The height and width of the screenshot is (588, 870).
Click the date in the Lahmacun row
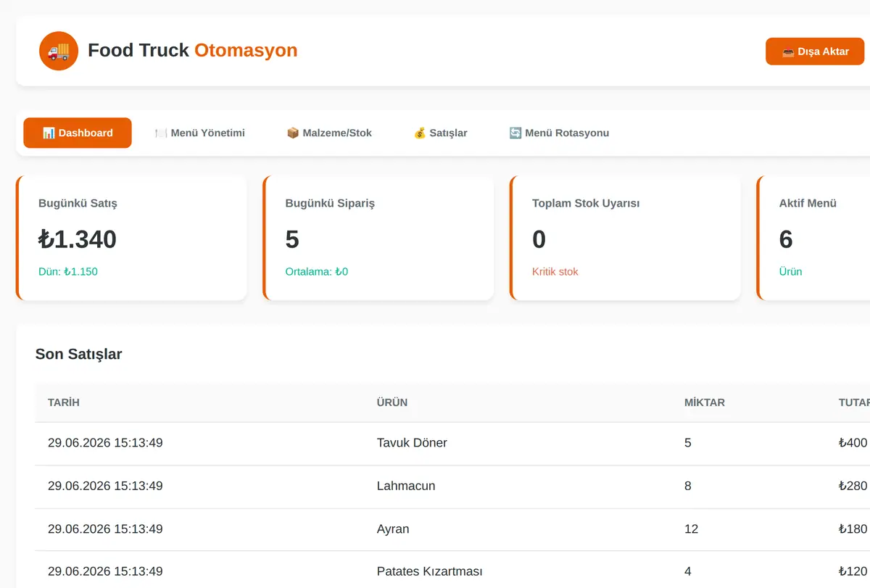point(105,486)
